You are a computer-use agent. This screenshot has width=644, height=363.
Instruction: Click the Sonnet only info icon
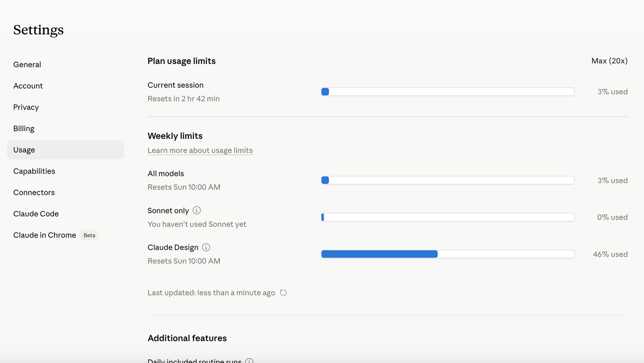197,210
